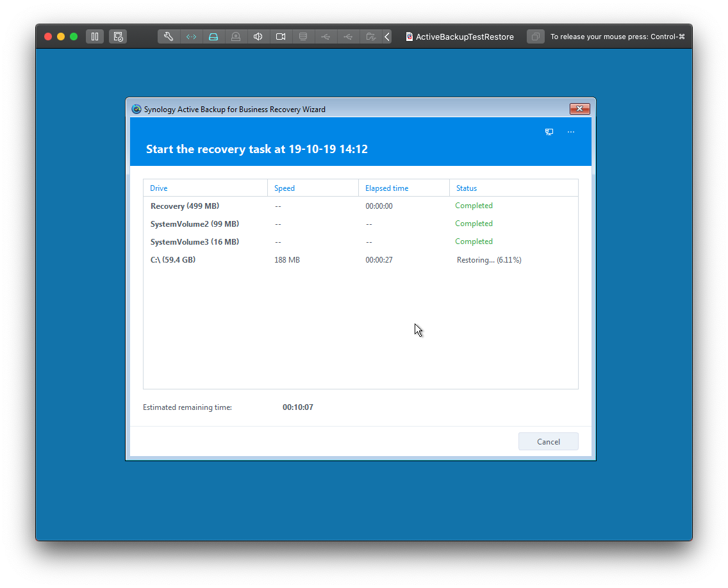Pause the virtual machine
This screenshot has height=588, width=728.
[x=95, y=37]
